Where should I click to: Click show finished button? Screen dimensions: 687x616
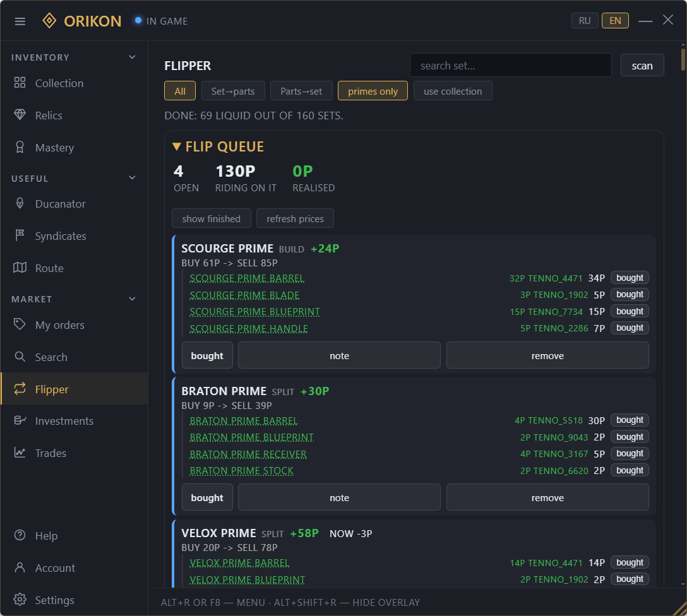[x=211, y=218]
